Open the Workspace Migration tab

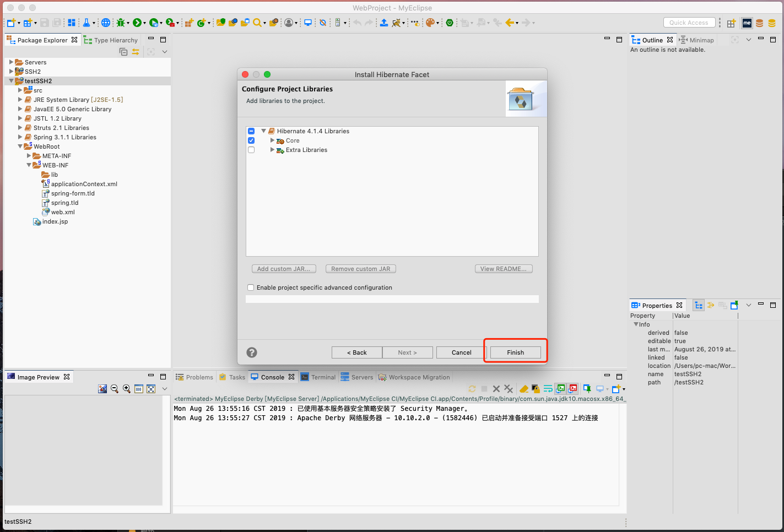tap(414, 377)
